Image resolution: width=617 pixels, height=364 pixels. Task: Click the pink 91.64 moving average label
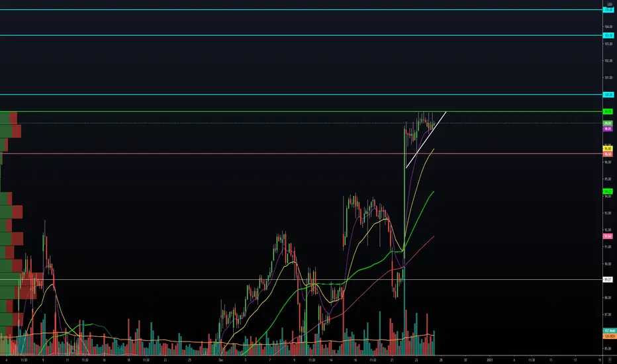coord(608,236)
